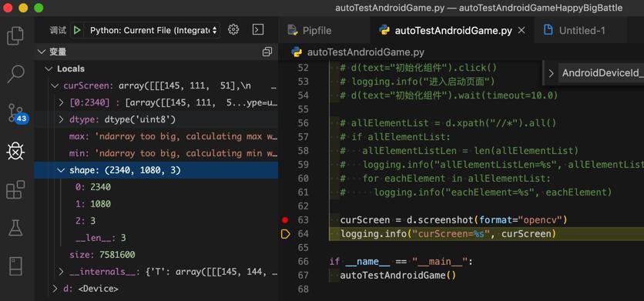Expand the __internals__ entry
The height and width of the screenshot is (301, 644).
click(x=61, y=272)
